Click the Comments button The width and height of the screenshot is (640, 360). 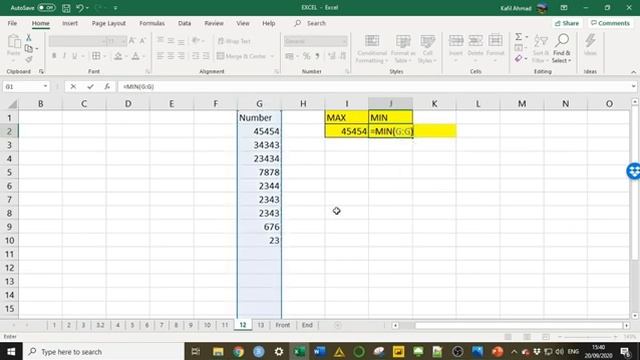[610, 23]
